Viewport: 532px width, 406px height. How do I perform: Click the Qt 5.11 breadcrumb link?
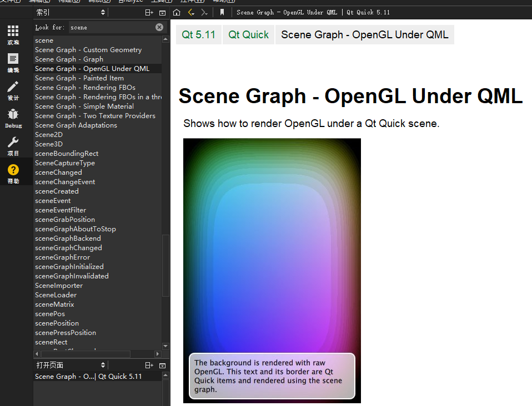pyautogui.click(x=198, y=34)
